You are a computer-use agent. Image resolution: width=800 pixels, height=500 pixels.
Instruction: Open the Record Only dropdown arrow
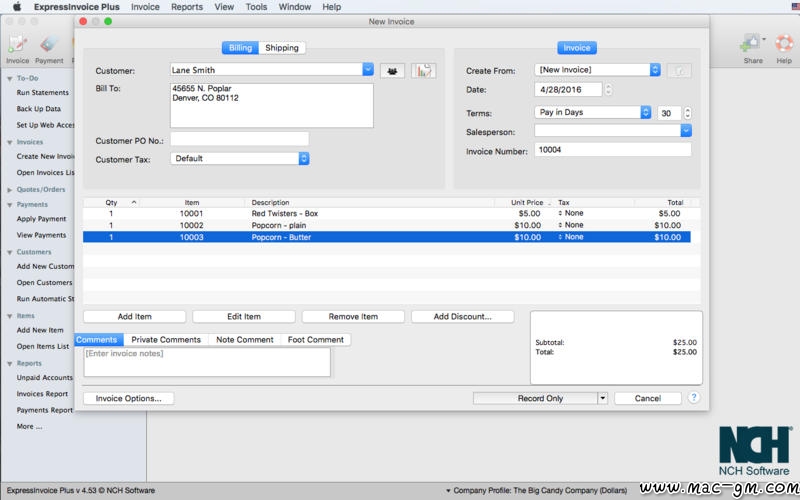[x=603, y=398]
